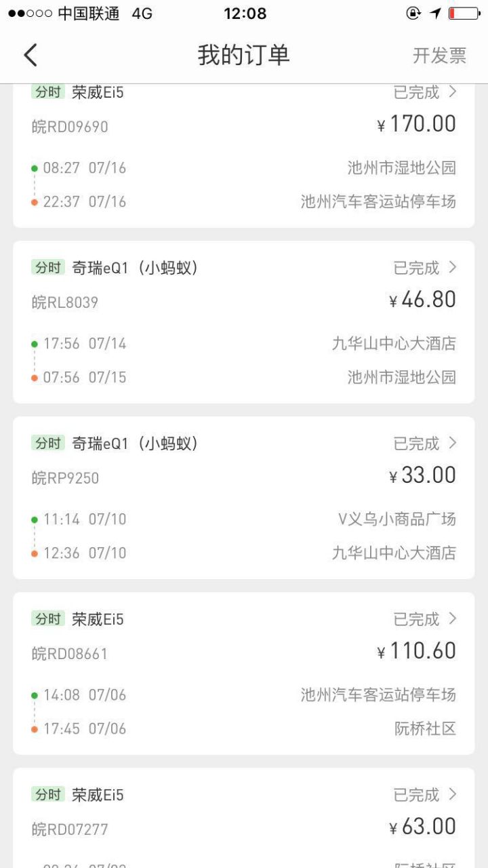Tap orange end dot at 12:36 07/10
The height and width of the screenshot is (868, 488).
point(35,553)
